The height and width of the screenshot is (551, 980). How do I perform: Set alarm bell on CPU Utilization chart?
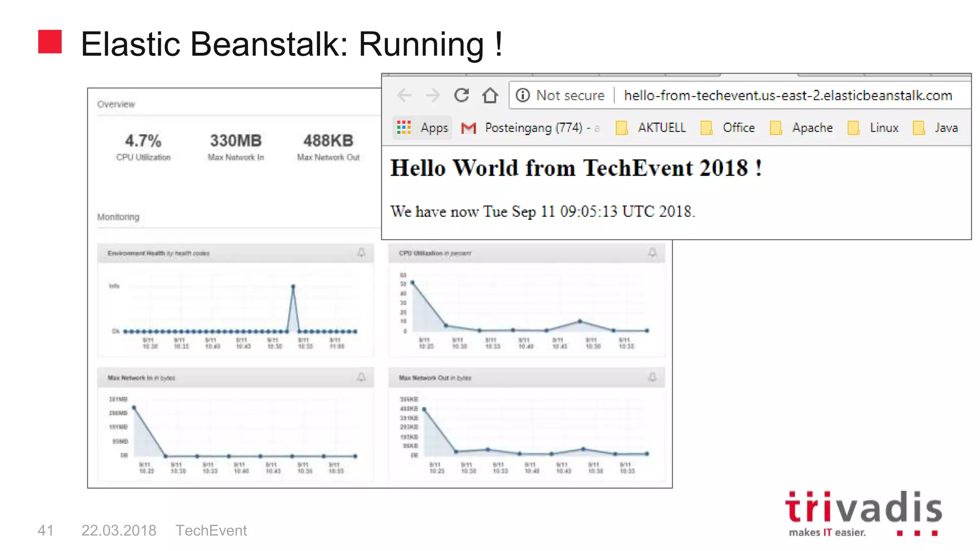[x=652, y=253]
